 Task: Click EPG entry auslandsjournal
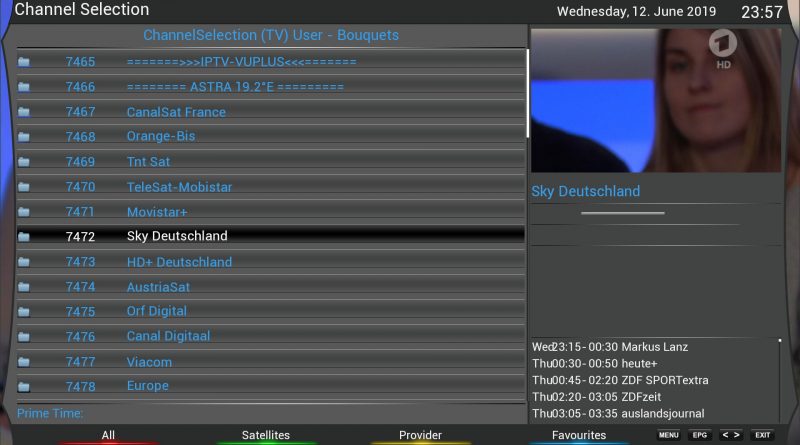coord(618,414)
